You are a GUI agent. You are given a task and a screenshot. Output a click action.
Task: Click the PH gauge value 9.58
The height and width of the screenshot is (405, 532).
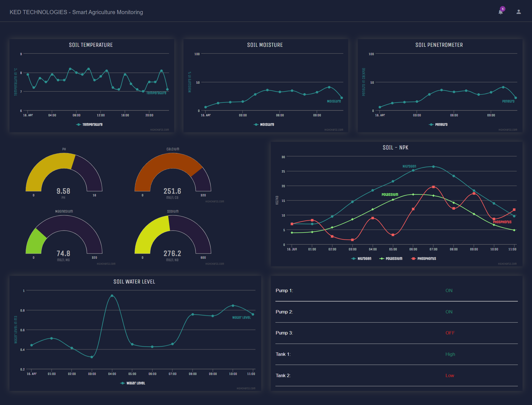coord(63,191)
